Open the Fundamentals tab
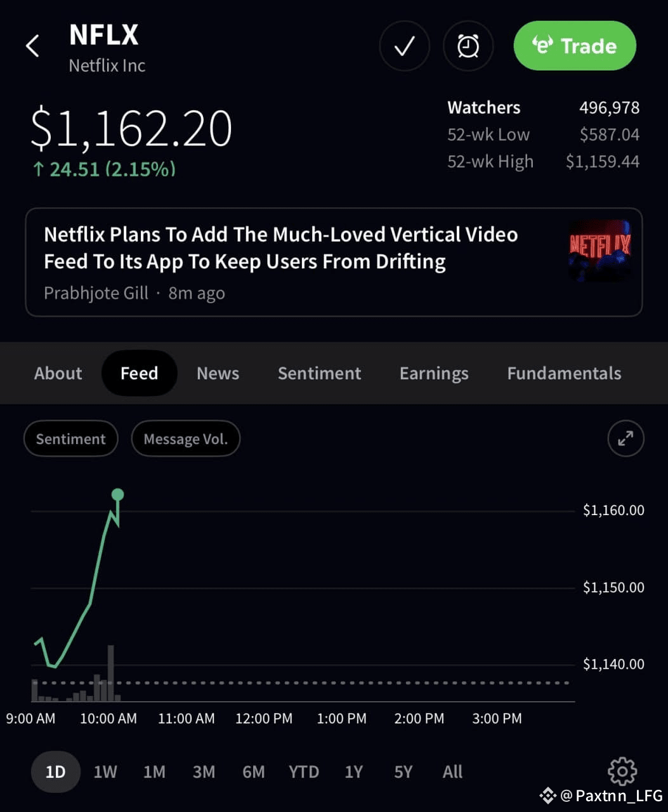668x812 pixels. click(563, 373)
